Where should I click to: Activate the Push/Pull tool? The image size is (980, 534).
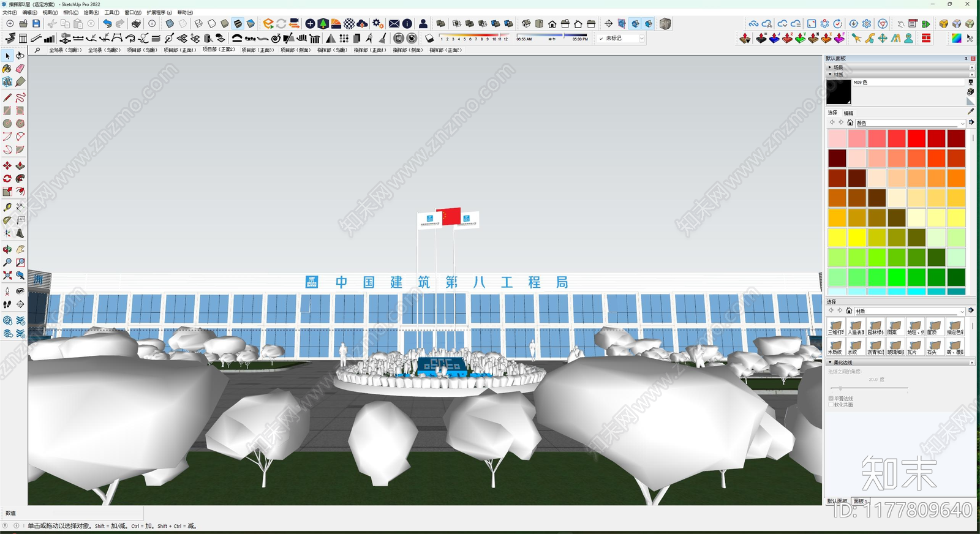20,166
